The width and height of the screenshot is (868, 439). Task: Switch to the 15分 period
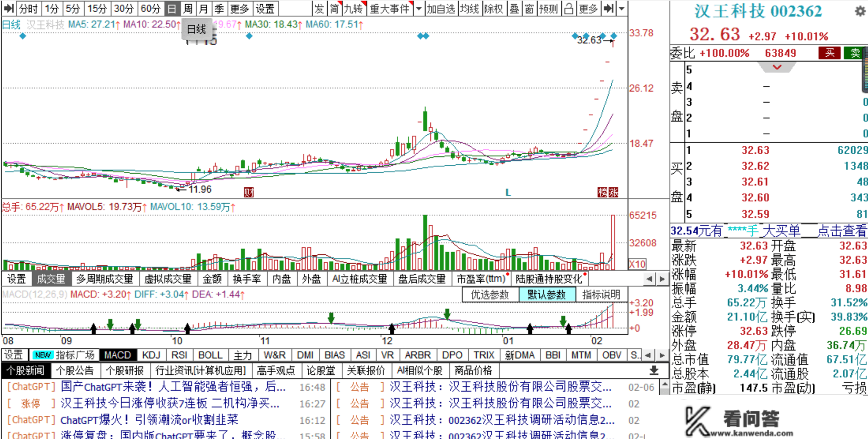click(97, 8)
